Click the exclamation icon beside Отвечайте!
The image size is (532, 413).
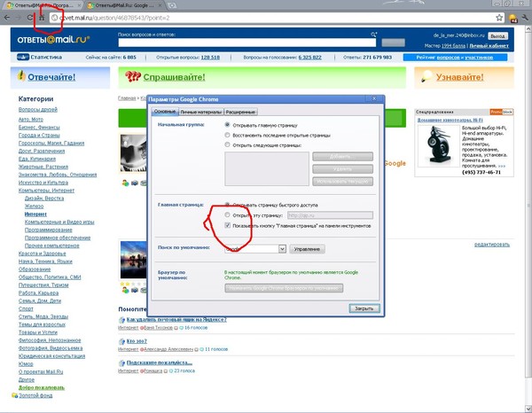(x=21, y=75)
